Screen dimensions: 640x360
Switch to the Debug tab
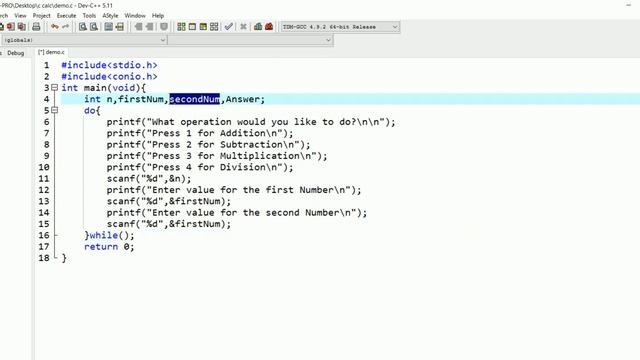tap(16, 53)
